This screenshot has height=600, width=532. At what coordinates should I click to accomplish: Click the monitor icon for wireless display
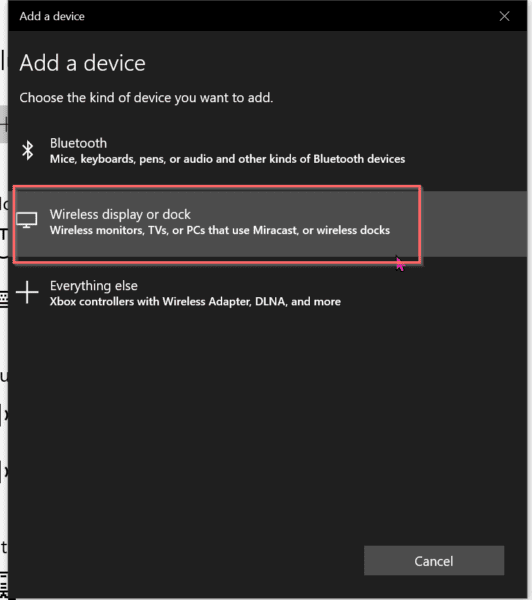pyautogui.click(x=27, y=220)
